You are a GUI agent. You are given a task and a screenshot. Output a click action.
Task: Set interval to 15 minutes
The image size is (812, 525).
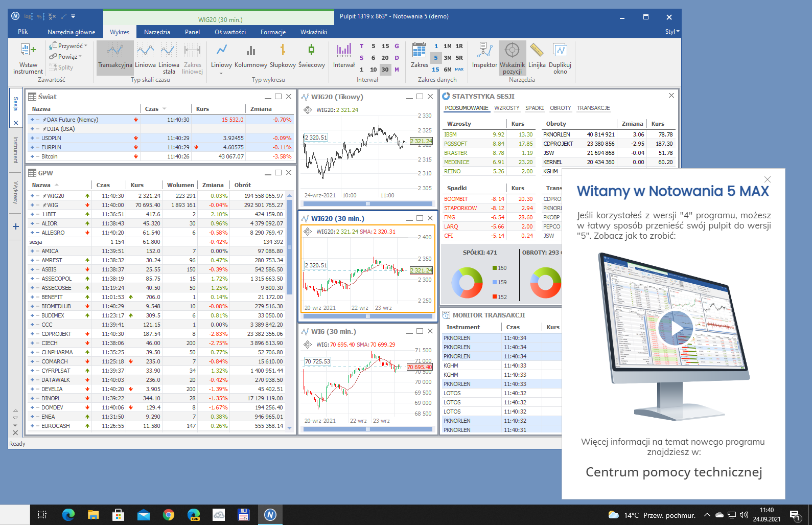point(385,46)
